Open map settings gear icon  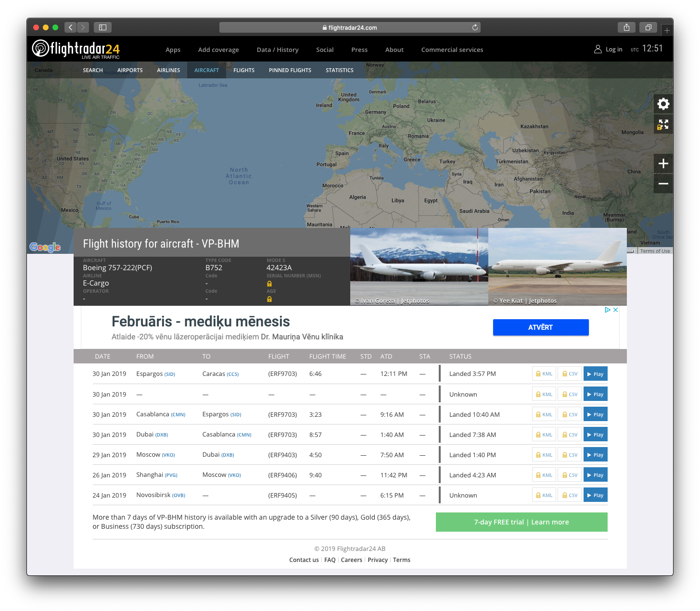pos(663,104)
